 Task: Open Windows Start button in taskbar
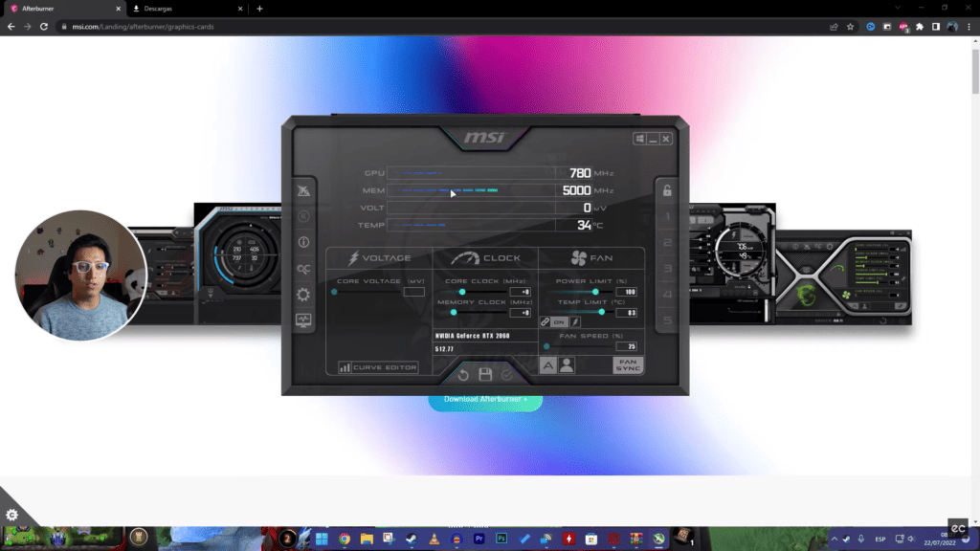coord(322,539)
